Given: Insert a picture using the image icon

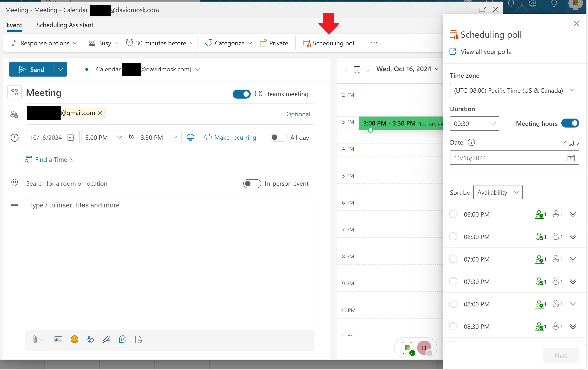Looking at the screenshot, I should [58, 339].
